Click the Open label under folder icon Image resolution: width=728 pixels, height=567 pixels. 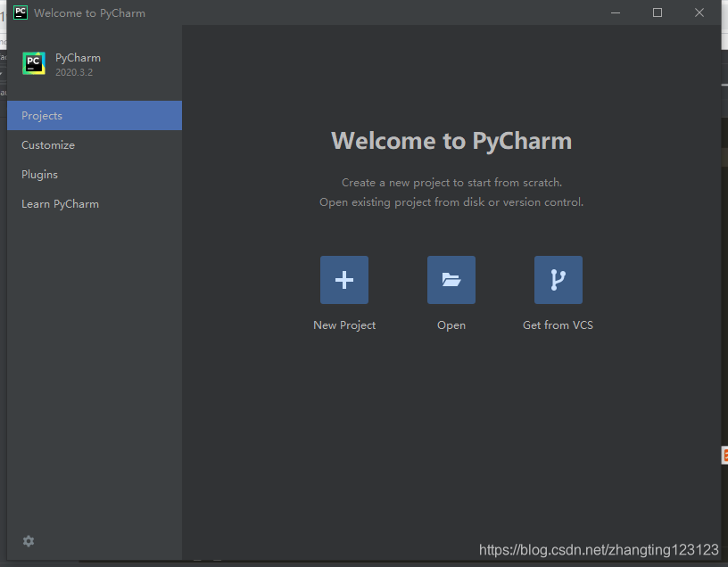pos(451,325)
